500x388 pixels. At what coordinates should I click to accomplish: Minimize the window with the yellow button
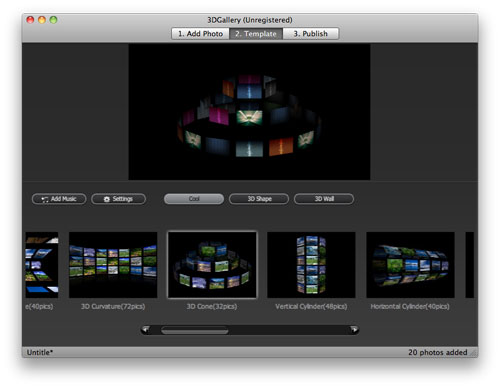pyautogui.click(x=42, y=20)
